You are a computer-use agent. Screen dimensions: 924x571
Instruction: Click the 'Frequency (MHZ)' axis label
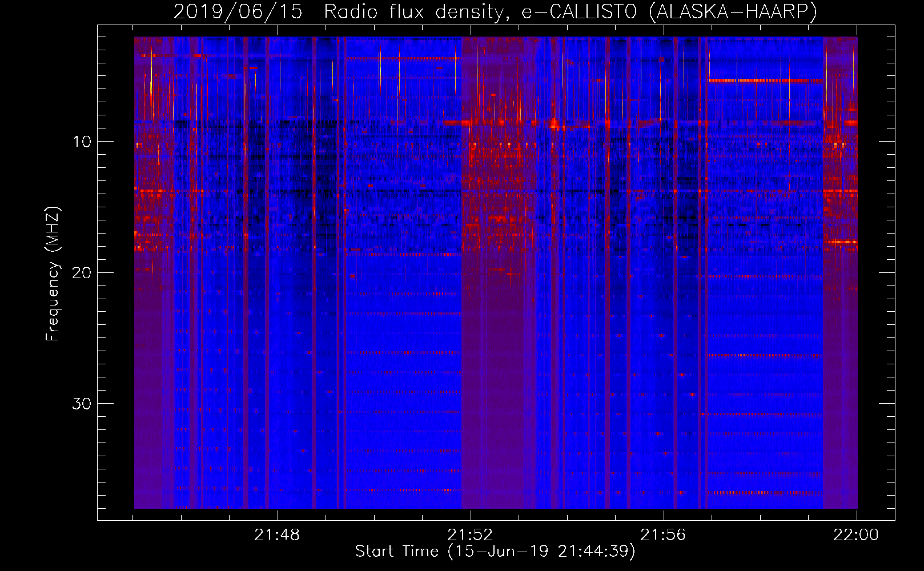point(53,274)
